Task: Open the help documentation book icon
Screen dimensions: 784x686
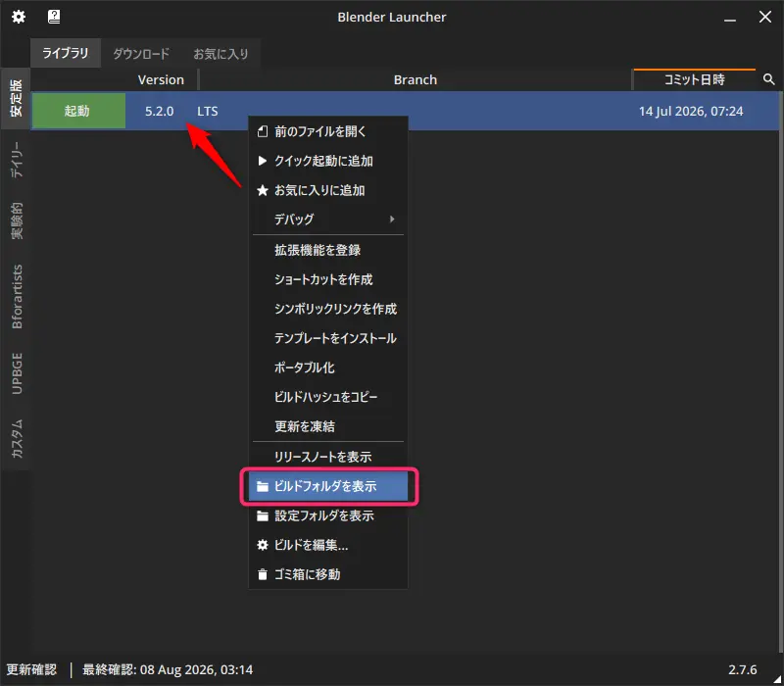Action: click(54, 17)
